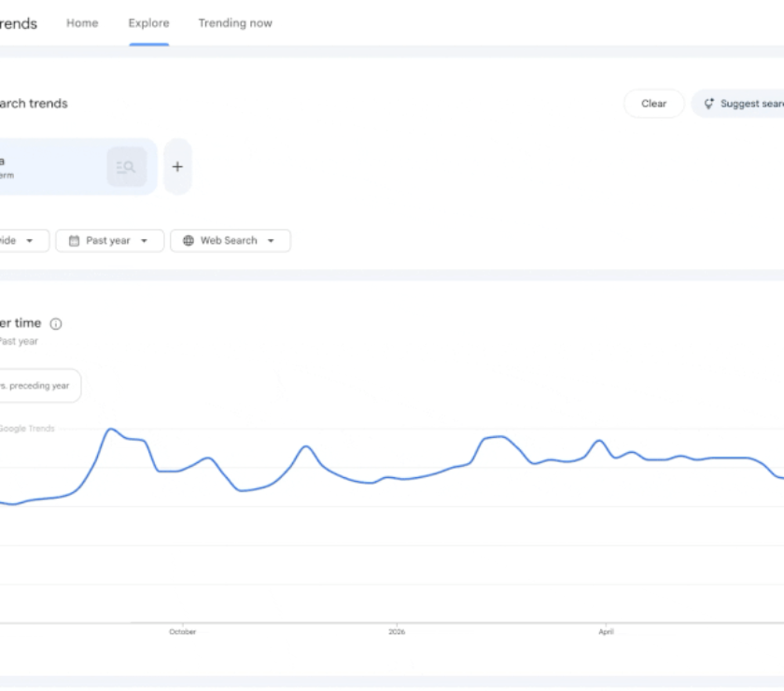Expand the Web Search dropdown arrow

271,241
